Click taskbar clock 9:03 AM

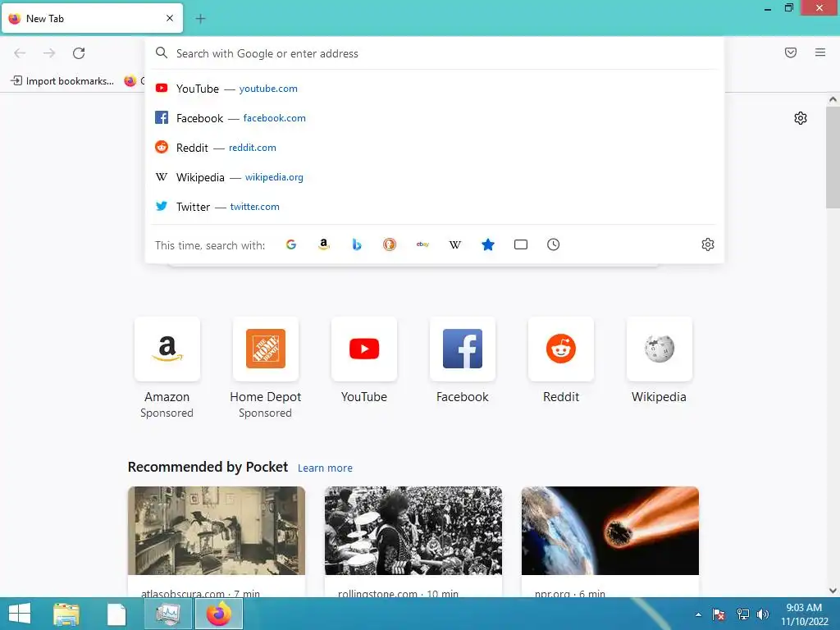(804, 614)
